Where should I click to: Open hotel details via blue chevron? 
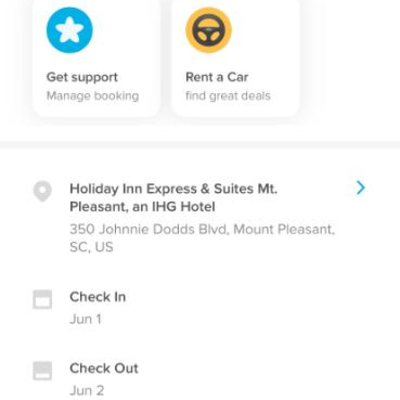361,188
